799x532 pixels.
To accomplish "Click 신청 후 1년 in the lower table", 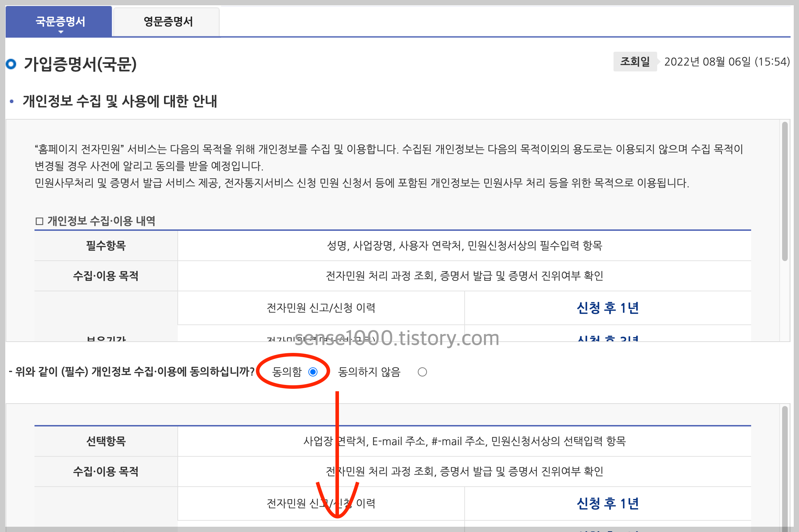I will coord(608,503).
